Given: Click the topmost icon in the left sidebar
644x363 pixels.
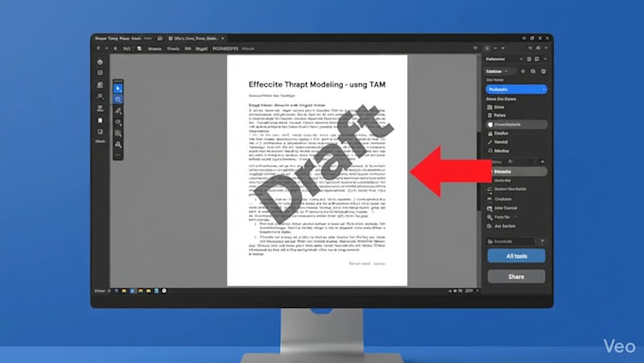Looking at the screenshot, I should [x=99, y=62].
